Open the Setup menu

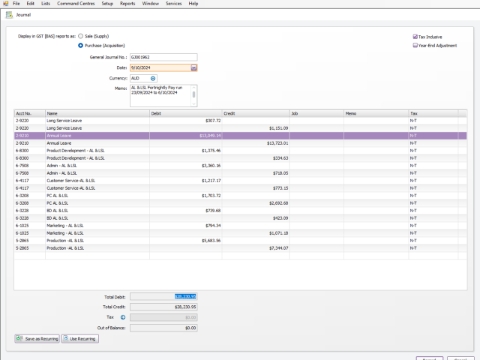tap(107, 3)
